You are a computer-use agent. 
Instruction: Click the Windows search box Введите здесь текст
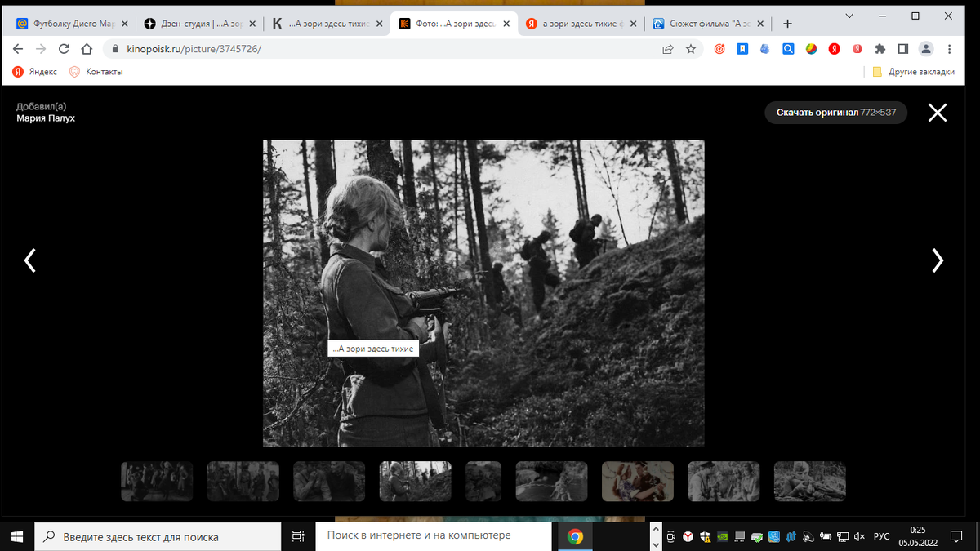157,536
